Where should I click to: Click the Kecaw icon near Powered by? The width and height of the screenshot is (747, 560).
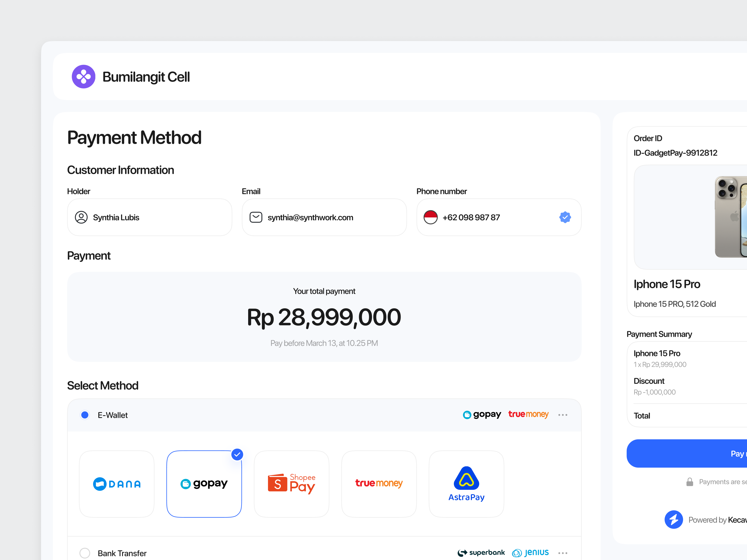pyautogui.click(x=674, y=519)
